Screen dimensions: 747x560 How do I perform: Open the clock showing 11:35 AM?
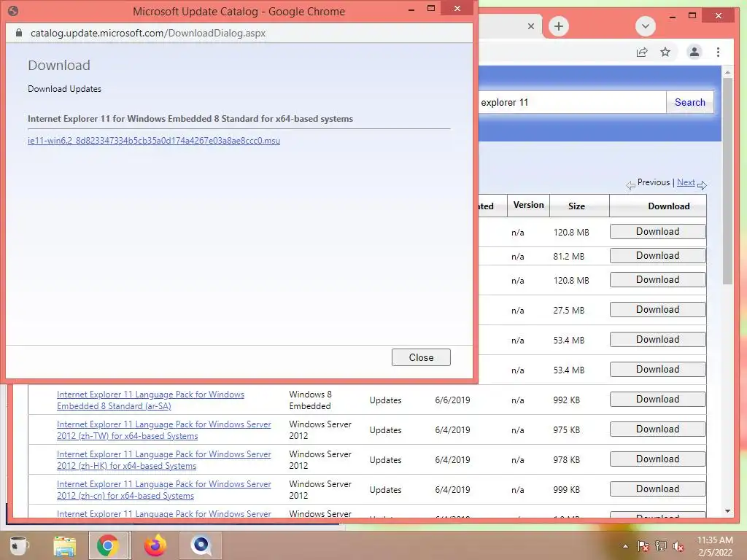pyautogui.click(x=715, y=546)
